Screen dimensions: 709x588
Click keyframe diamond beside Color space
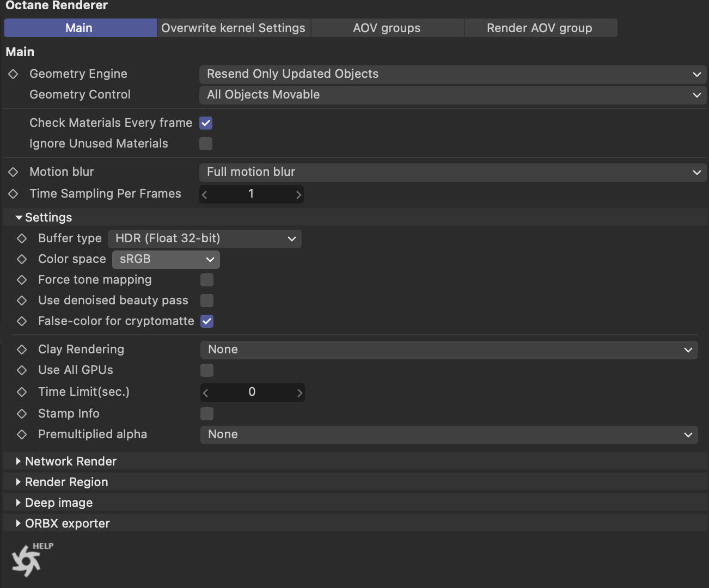[x=22, y=259]
